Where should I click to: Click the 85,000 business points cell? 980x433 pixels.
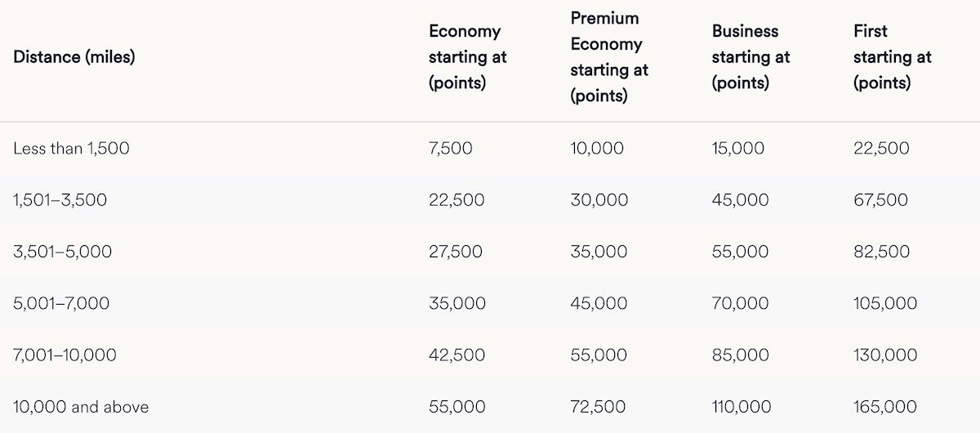[x=740, y=355]
